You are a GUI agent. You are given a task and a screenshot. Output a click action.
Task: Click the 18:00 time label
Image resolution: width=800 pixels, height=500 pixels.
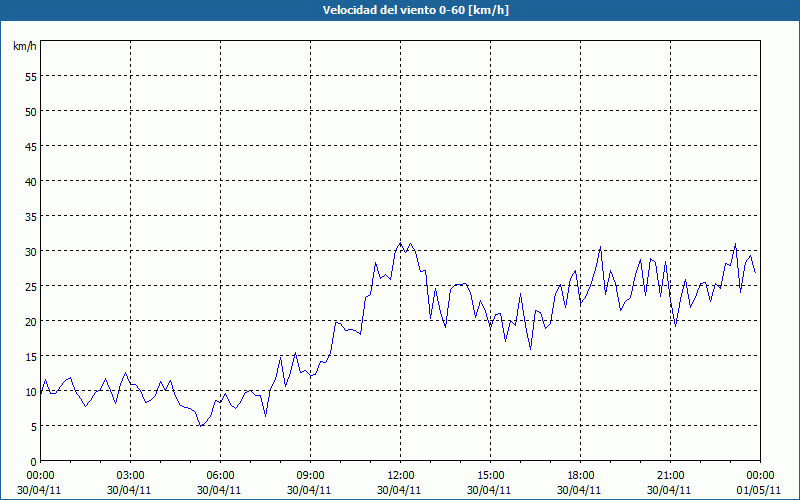tap(580, 476)
